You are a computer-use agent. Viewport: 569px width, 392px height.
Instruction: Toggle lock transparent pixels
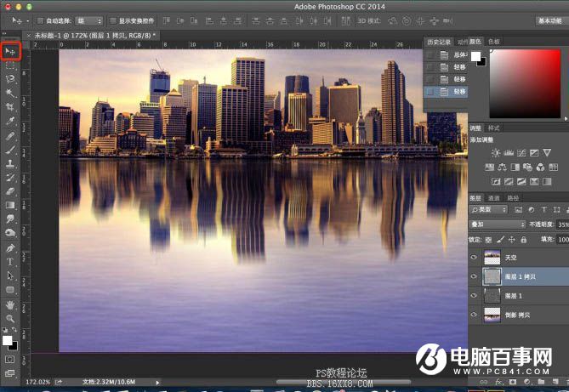[489, 240]
